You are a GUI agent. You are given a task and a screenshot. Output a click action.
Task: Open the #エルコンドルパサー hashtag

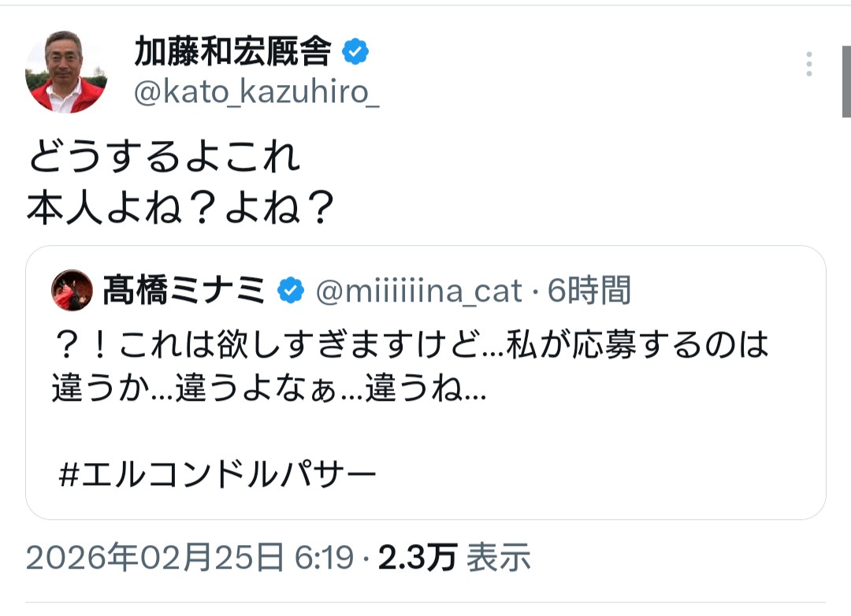pyautogui.click(x=217, y=475)
